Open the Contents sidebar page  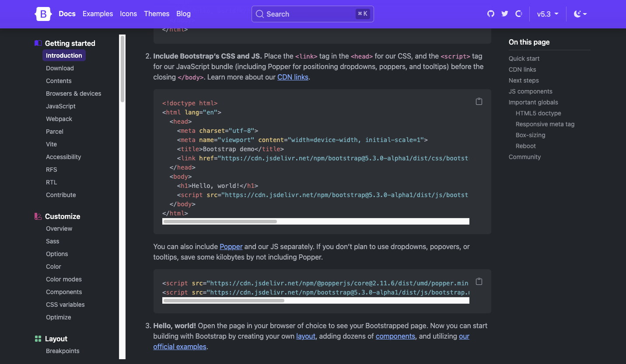[59, 81]
